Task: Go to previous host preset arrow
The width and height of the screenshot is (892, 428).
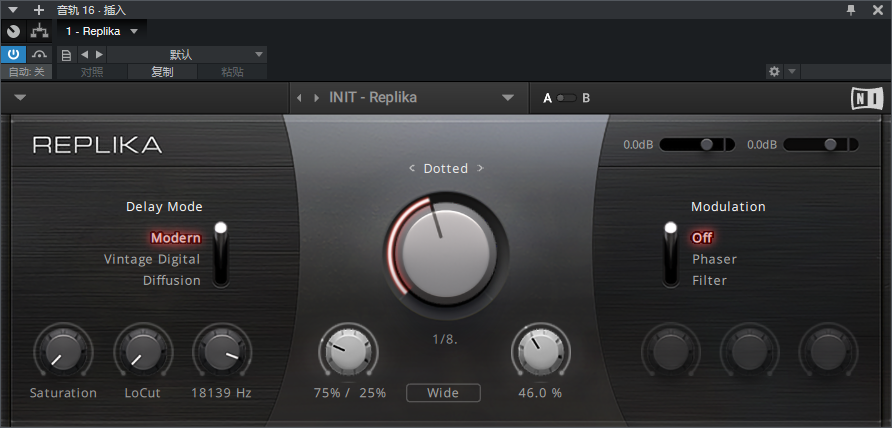Action: point(84,55)
